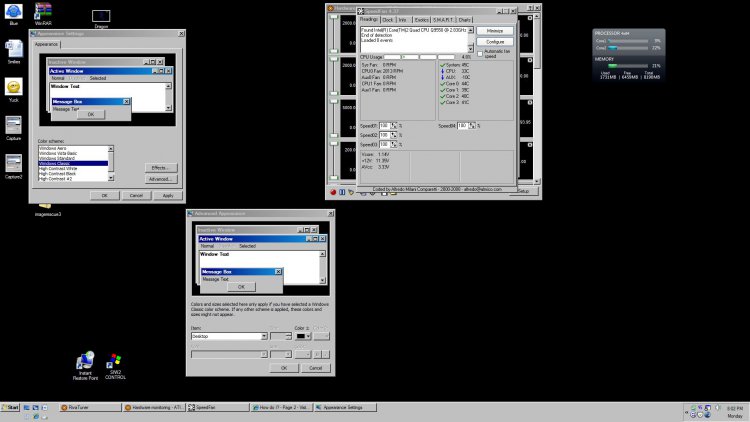Open the SIW2 CONTROL desktop shortcut
750x422 pixels.
115,366
